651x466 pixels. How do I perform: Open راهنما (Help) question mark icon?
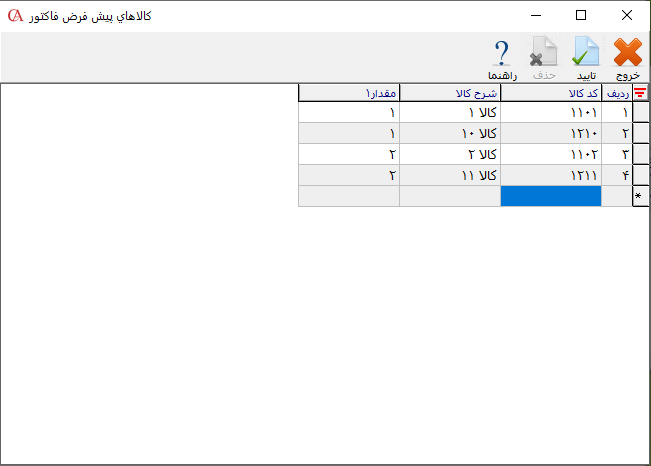click(x=501, y=58)
